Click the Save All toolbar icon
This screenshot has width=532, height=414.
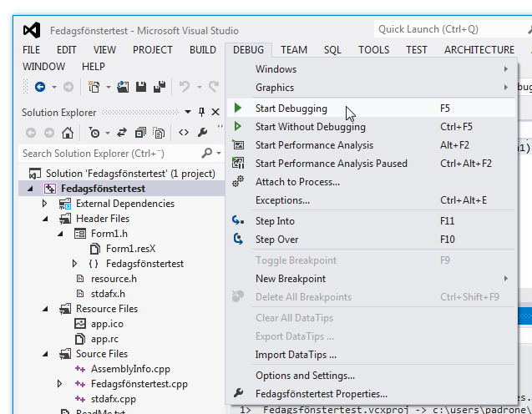pyautogui.click(x=160, y=87)
